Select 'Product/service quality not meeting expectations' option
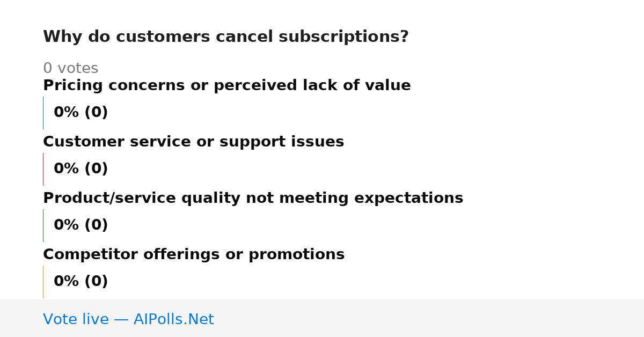Viewport: 644px width, 337px height. tap(253, 199)
